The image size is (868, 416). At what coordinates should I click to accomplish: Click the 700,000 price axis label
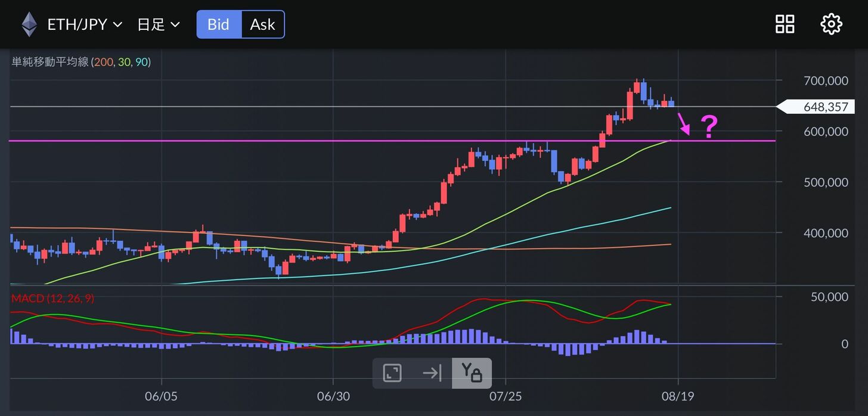[x=826, y=80]
